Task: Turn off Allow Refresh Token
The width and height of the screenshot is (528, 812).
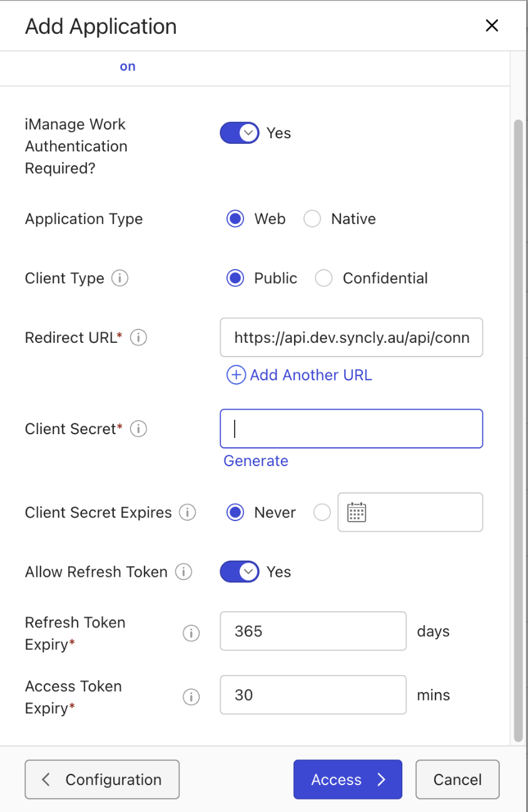Action: 239,571
